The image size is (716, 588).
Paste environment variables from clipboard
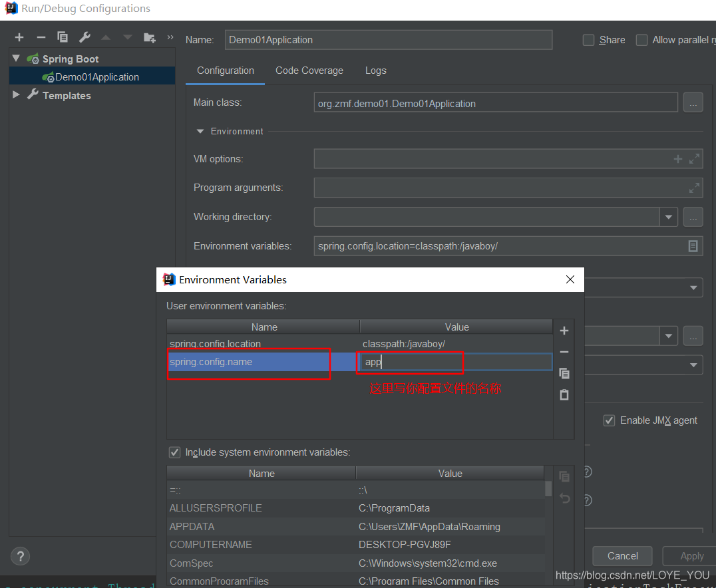(x=564, y=395)
